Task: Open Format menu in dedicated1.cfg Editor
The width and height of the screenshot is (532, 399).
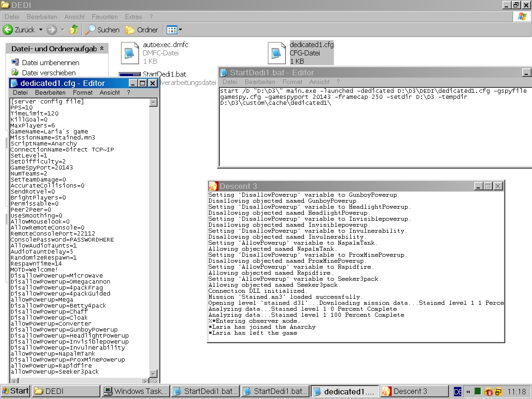Action: (83, 92)
